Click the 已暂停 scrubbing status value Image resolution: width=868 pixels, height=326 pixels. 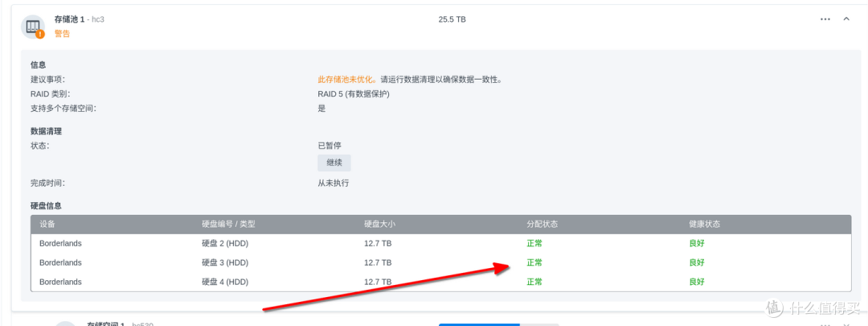(x=330, y=146)
